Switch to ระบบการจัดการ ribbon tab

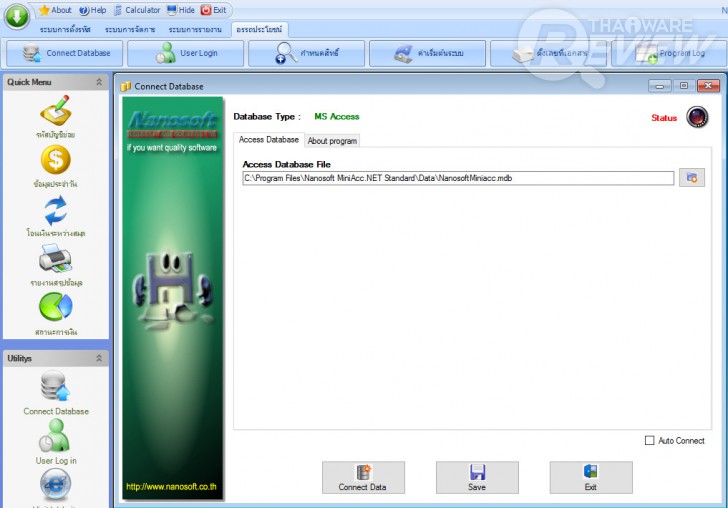click(130, 29)
